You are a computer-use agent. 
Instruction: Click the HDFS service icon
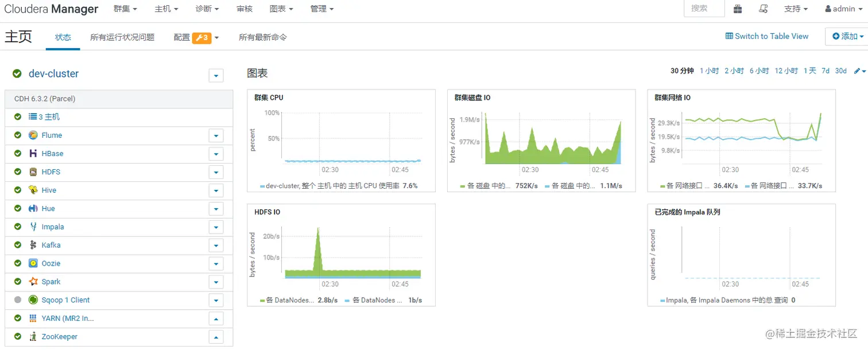33,172
